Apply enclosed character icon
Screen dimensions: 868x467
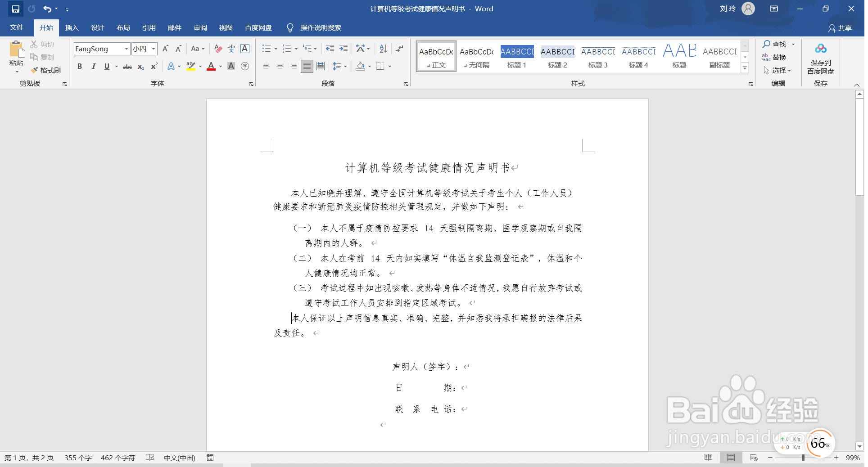click(245, 66)
